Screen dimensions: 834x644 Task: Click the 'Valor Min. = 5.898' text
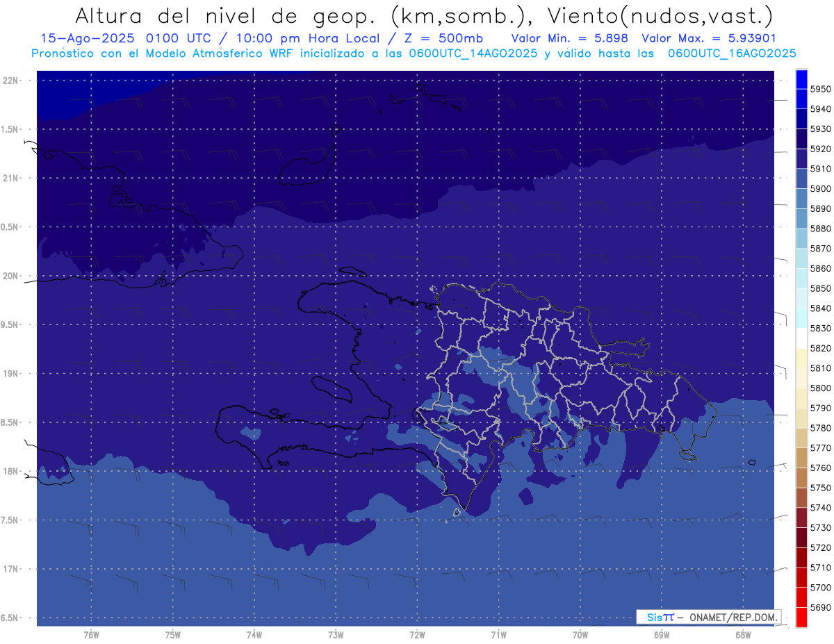point(569,39)
